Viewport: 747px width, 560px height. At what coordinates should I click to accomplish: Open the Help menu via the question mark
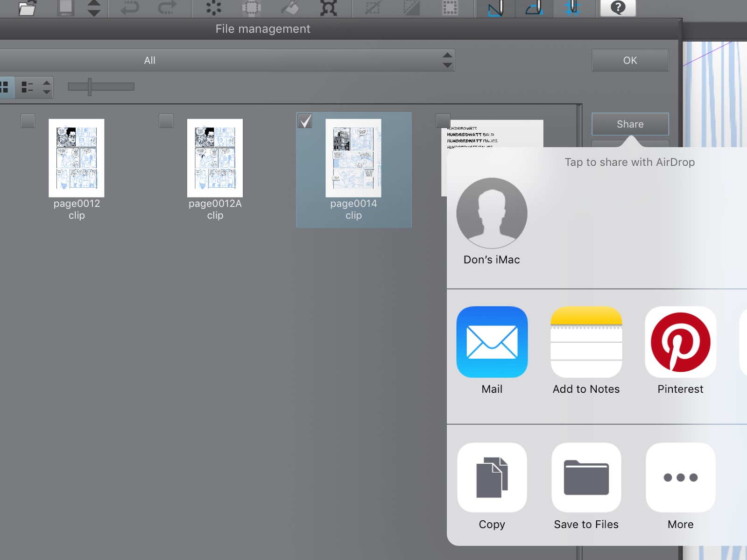(618, 7)
